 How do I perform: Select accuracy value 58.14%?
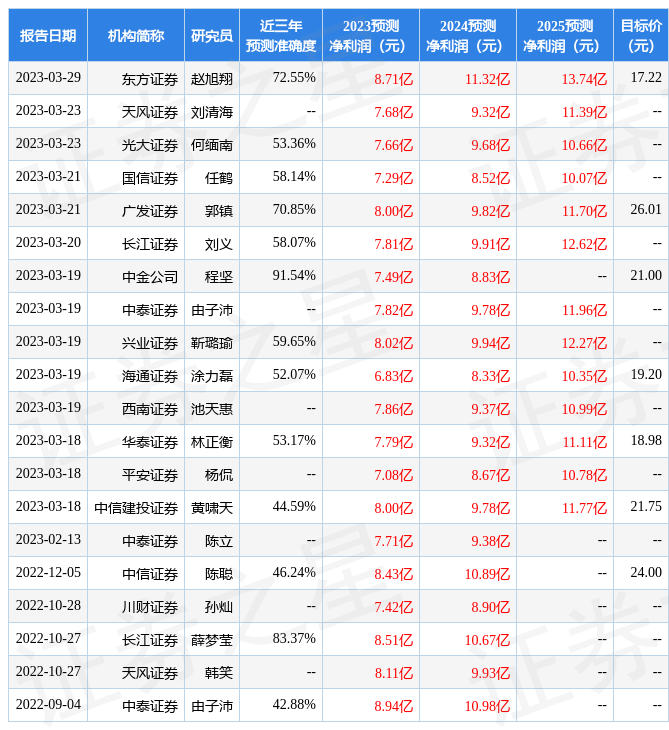[294, 176]
